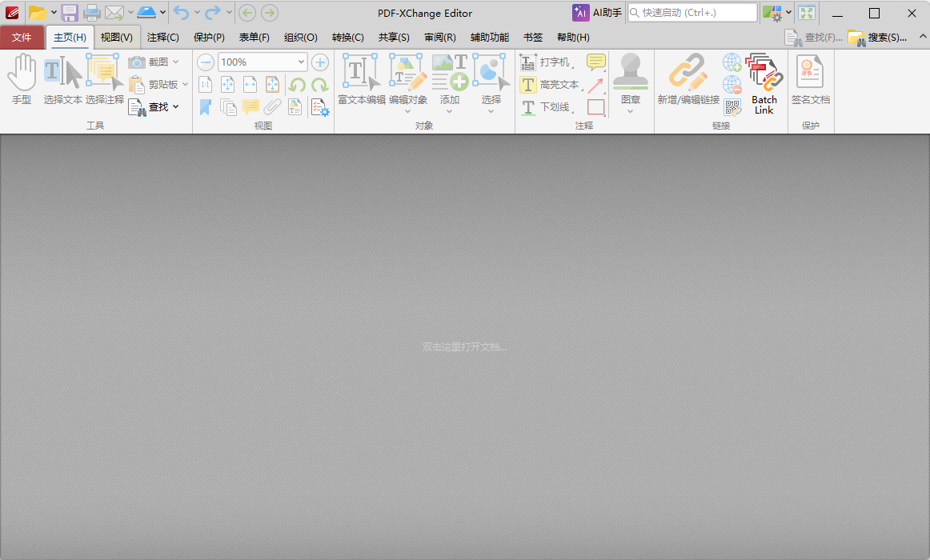Click the fit page icon
The image size is (930, 560).
[228, 85]
